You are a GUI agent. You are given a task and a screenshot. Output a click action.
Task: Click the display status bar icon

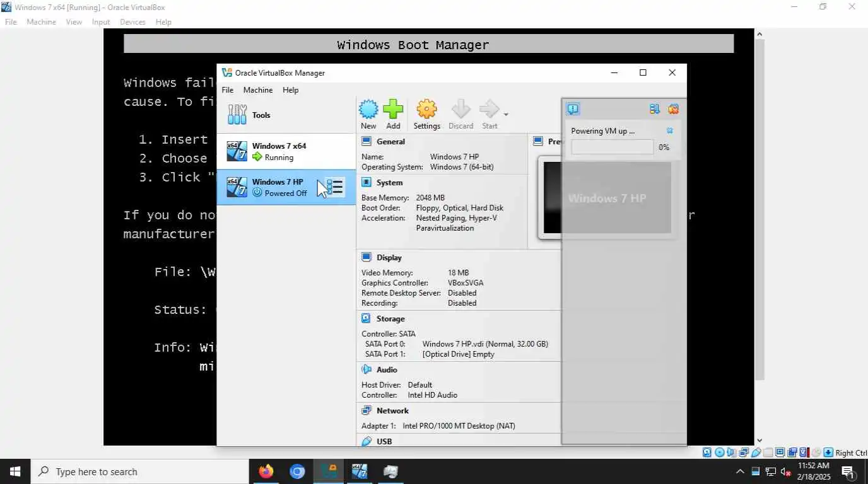pos(780,452)
